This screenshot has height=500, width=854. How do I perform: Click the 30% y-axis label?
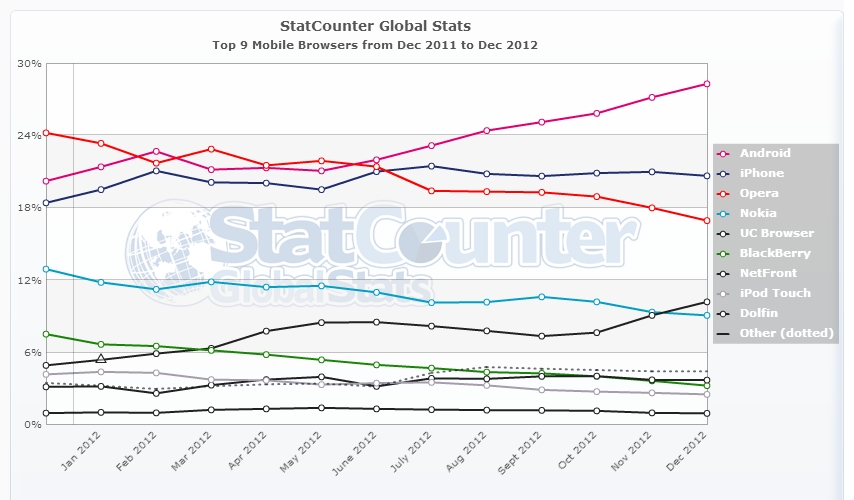29,63
